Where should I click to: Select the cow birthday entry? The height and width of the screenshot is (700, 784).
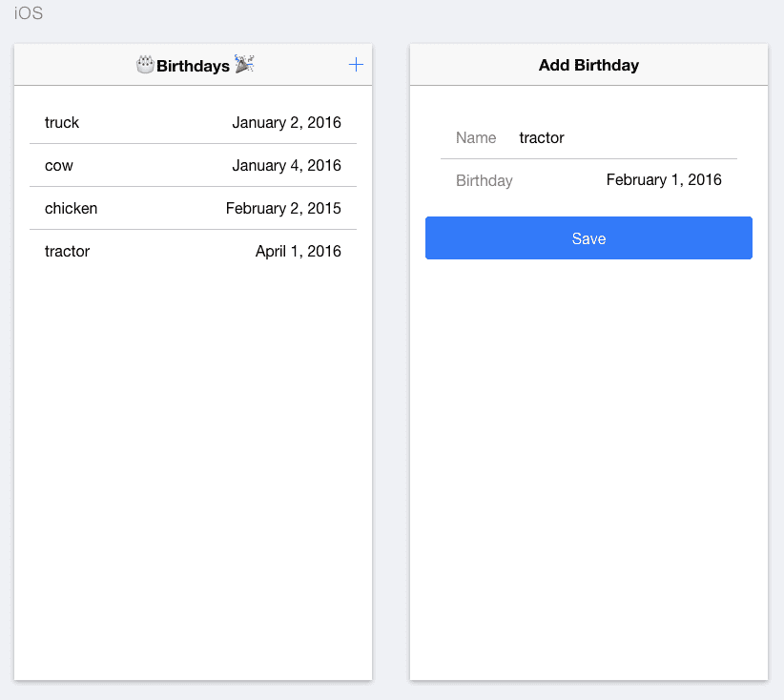click(x=193, y=166)
